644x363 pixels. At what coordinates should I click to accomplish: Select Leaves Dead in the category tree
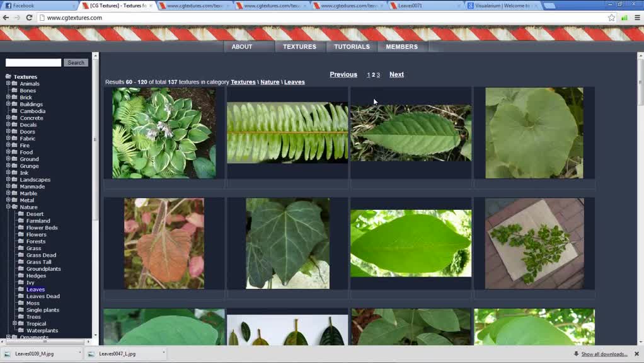(x=43, y=296)
